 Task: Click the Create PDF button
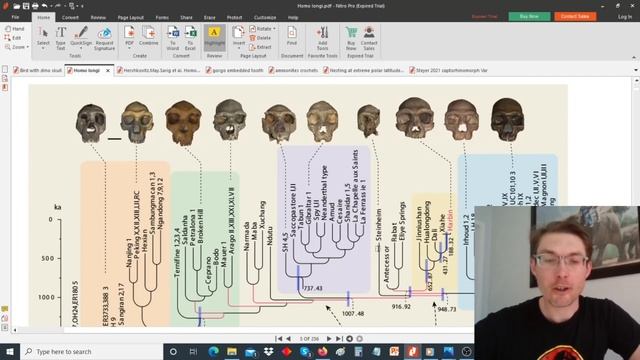129,37
